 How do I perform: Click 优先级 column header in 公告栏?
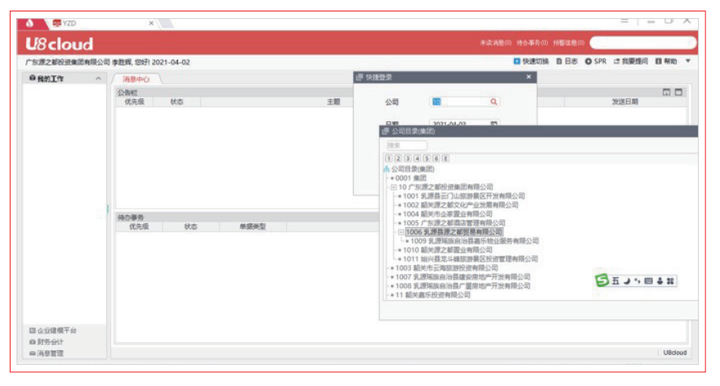pos(135,101)
